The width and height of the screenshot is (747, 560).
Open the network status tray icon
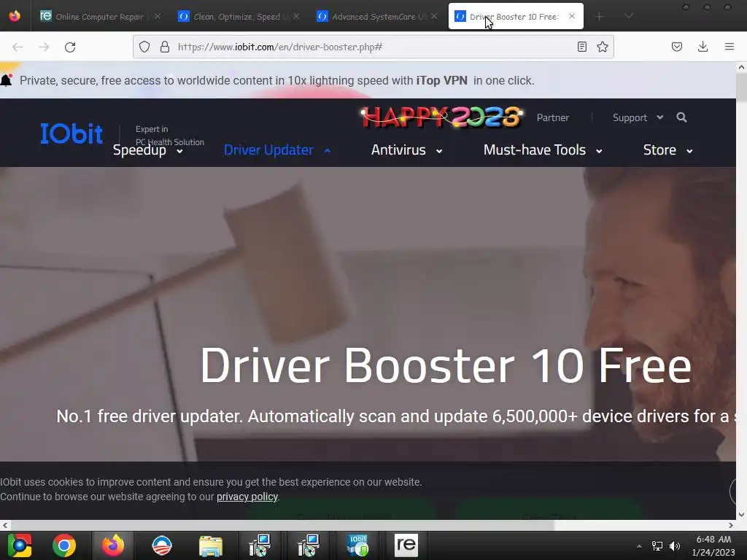point(657,546)
